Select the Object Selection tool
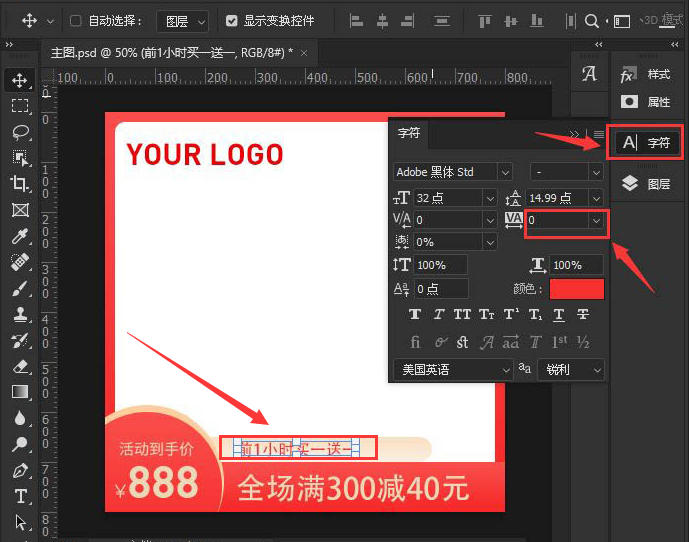 pyautogui.click(x=19, y=157)
